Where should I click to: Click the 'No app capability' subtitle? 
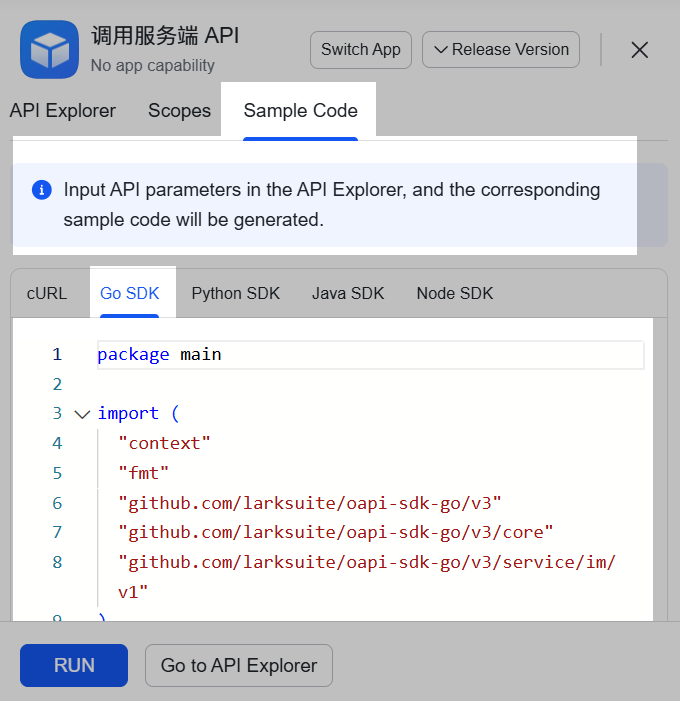tap(152, 66)
